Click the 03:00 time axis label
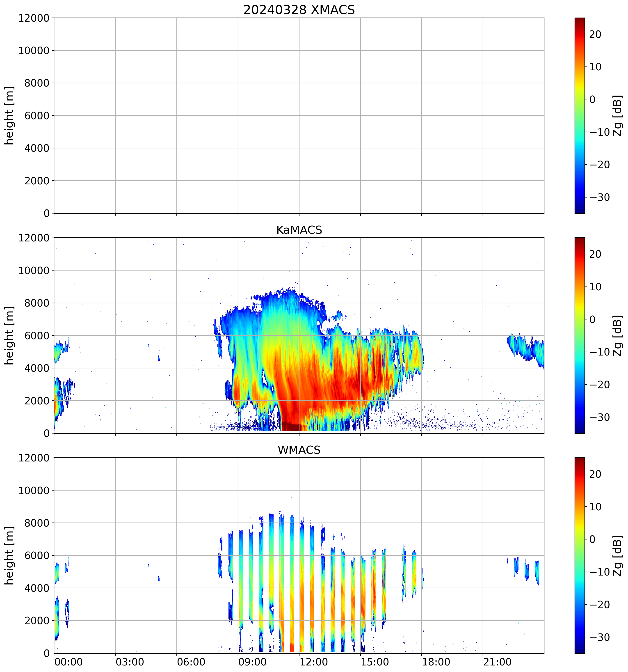This screenshot has width=628, height=672. pyautogui.click(x=130, y=662)
